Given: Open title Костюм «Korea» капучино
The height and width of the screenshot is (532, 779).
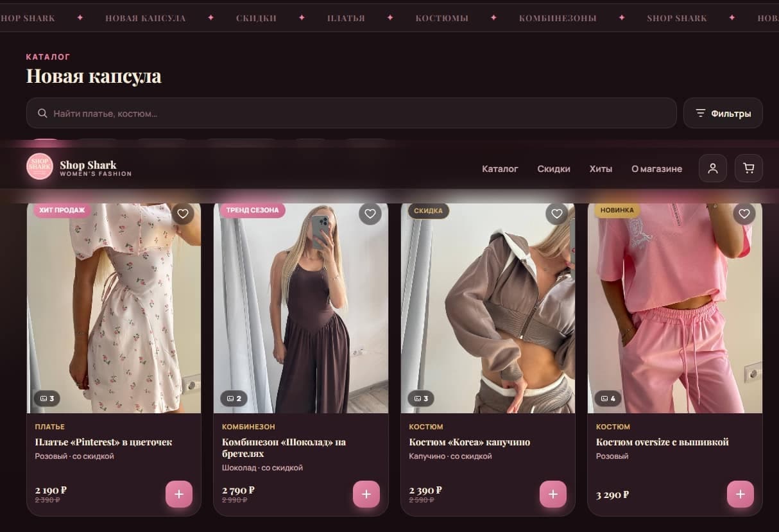Looking at the screenshot, I should click(x=470, y=442).
